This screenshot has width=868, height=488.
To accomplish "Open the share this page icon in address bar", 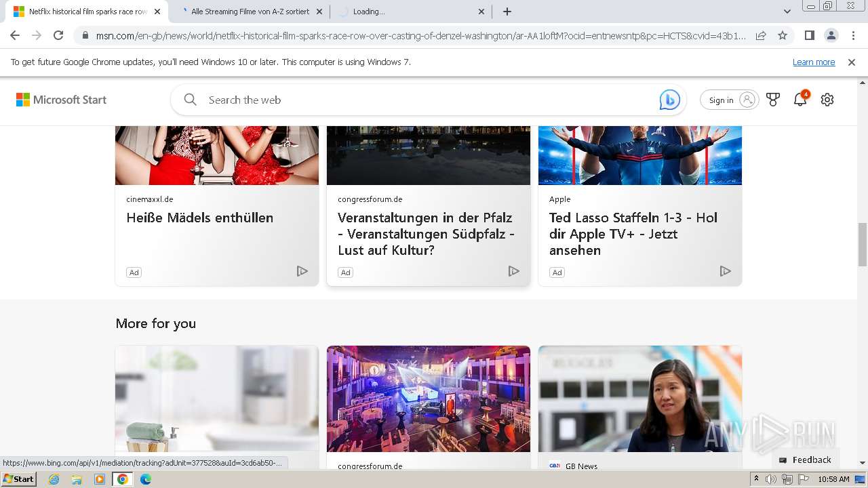I will click(x=761, y=35).
